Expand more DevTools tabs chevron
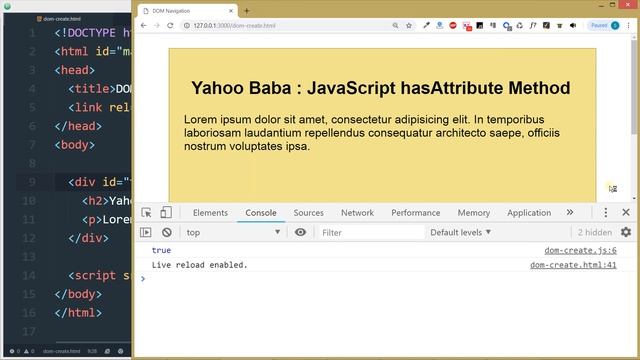 570,212
